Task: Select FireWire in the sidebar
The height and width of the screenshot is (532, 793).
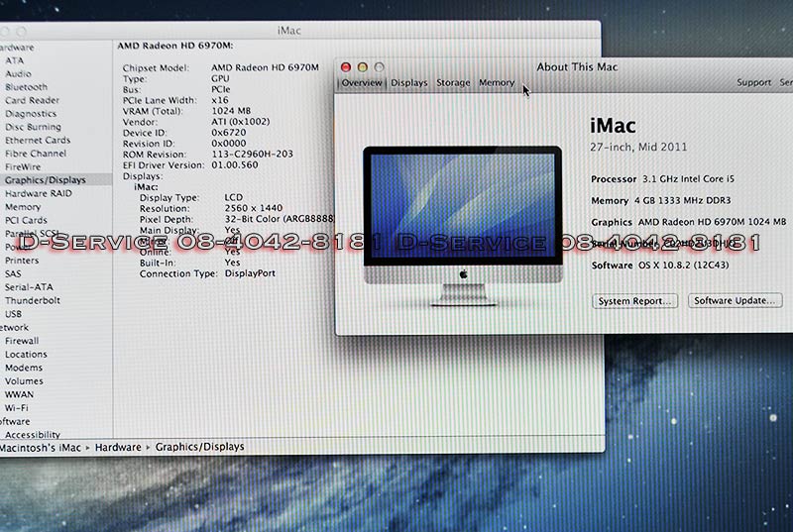Action: click(x=23, y=166)
